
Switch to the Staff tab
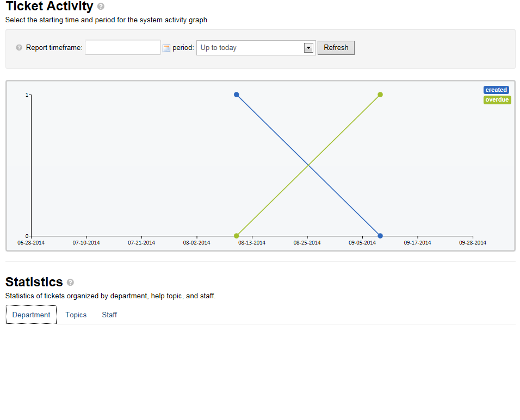109,315
